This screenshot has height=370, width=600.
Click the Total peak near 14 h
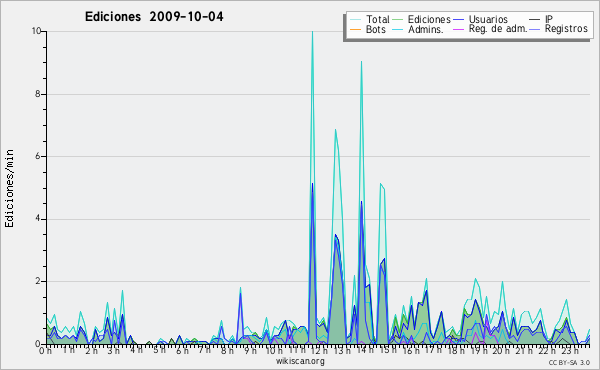(361, 62)
